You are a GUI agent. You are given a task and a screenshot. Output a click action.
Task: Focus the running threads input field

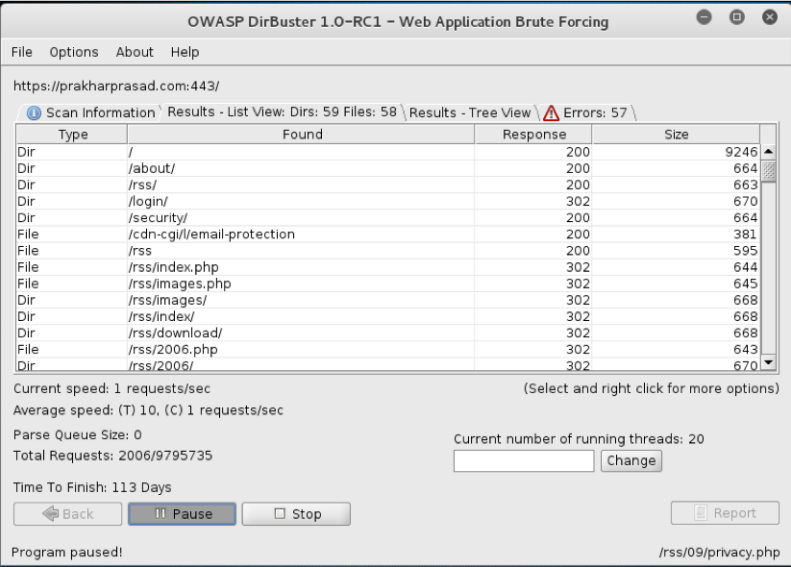pyautogui.click(x=524, y=461)
